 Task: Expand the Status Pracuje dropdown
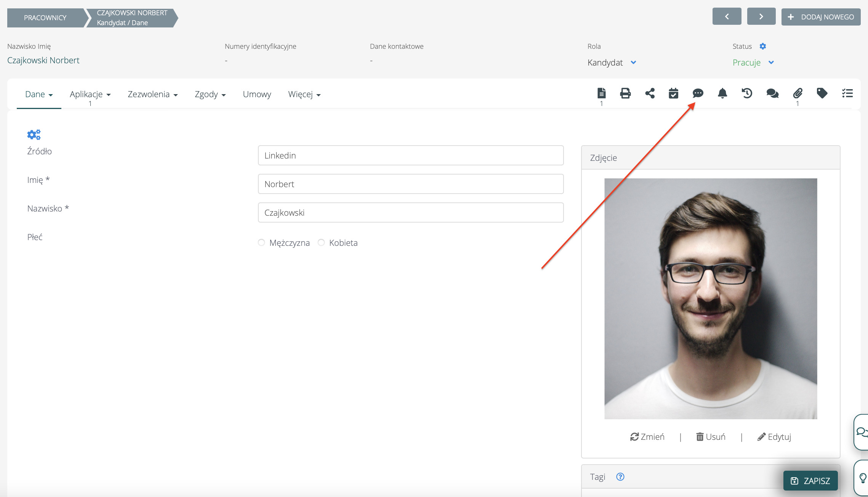click(x=771, y=63)
